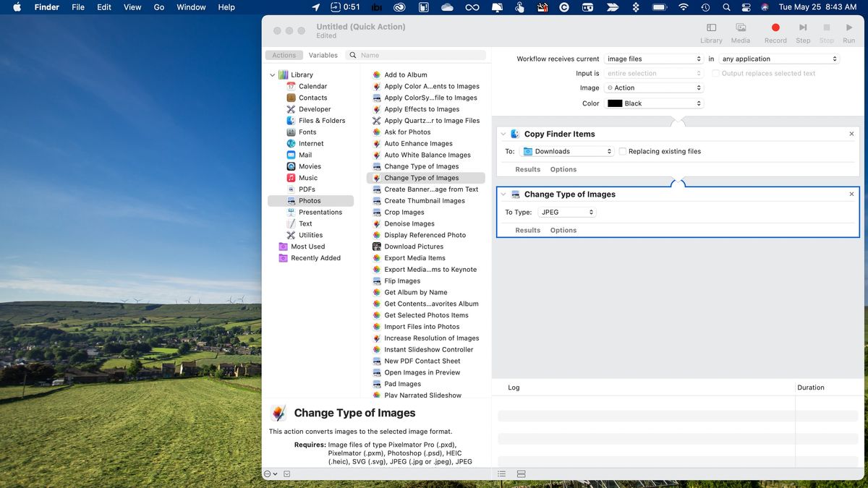Screen dimensions: 868x488
Task: Show the log list view icon
Action: 501,474
